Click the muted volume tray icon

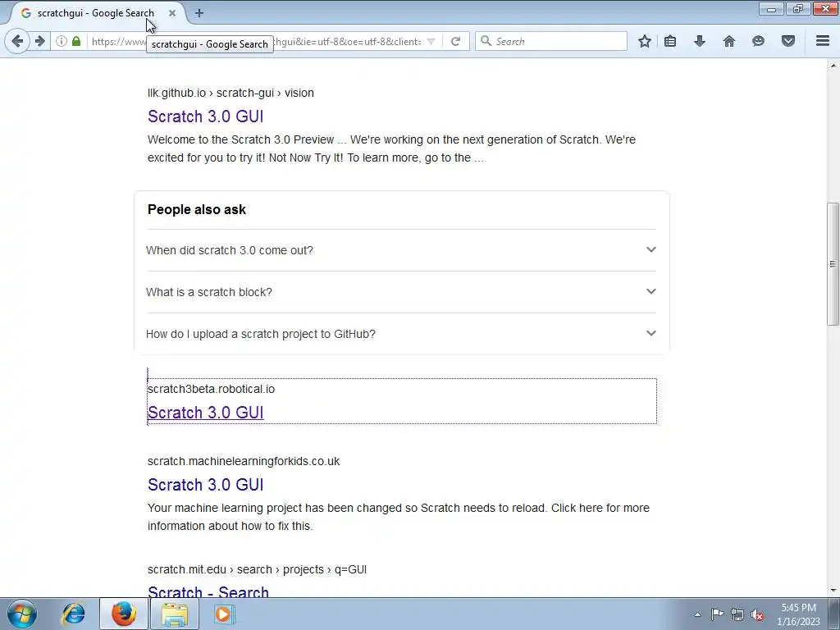(757, 614)
